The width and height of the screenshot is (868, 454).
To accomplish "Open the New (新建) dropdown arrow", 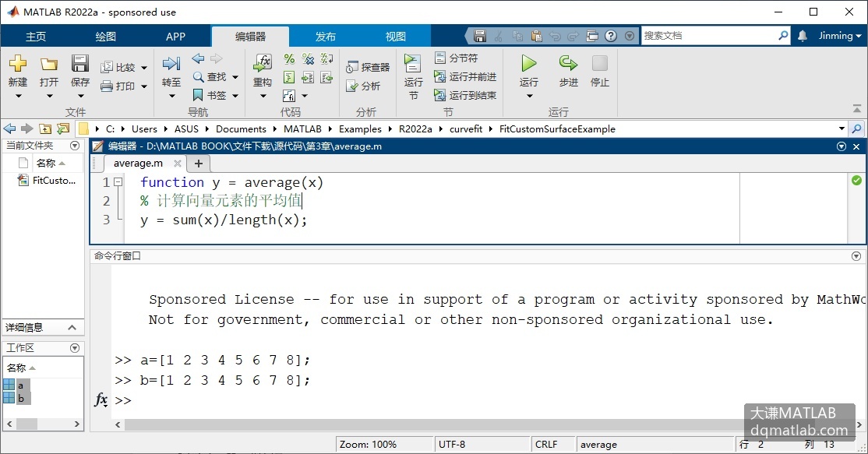I will pyautogui.click(x=18, y=97).
